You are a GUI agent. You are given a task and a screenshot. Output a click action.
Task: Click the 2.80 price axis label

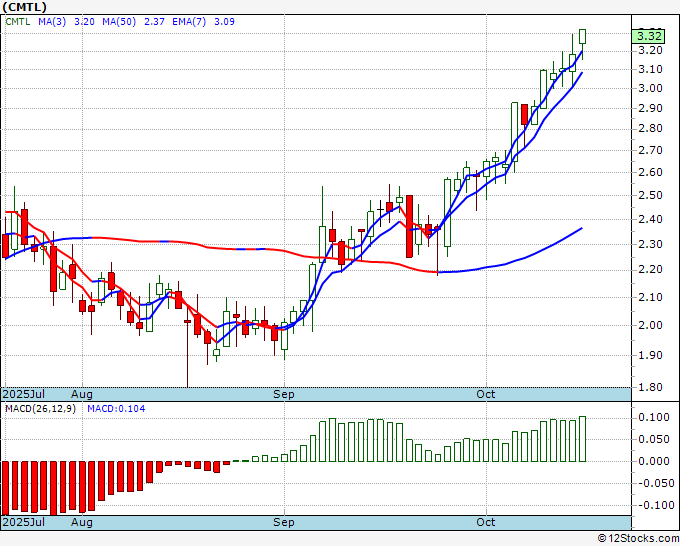point(651,129)
